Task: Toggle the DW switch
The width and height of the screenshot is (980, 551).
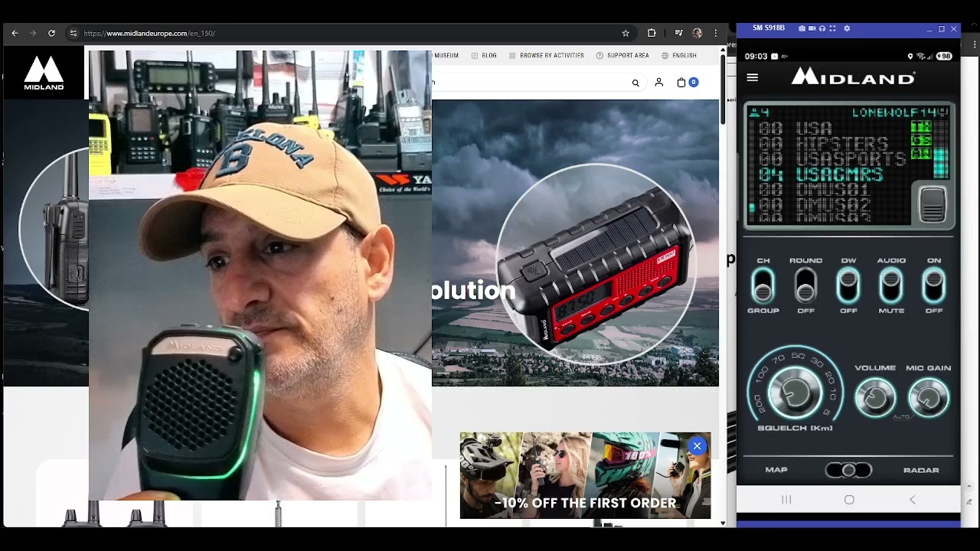Action: pos(848,285)
